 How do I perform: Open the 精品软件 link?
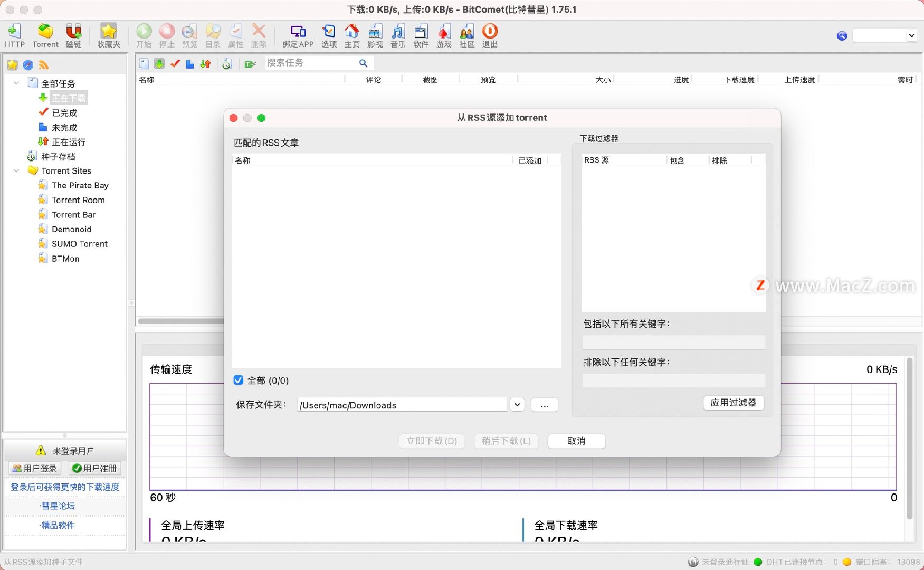pos(58,525)
